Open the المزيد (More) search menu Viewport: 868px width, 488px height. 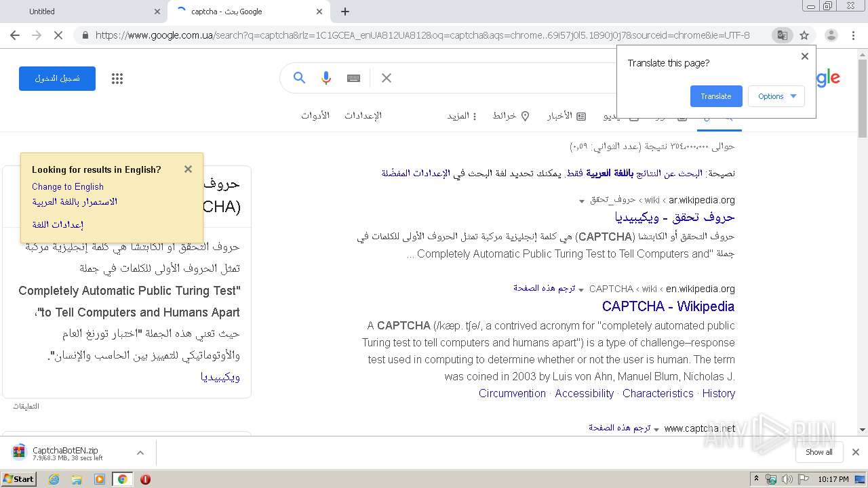point(462,116)
